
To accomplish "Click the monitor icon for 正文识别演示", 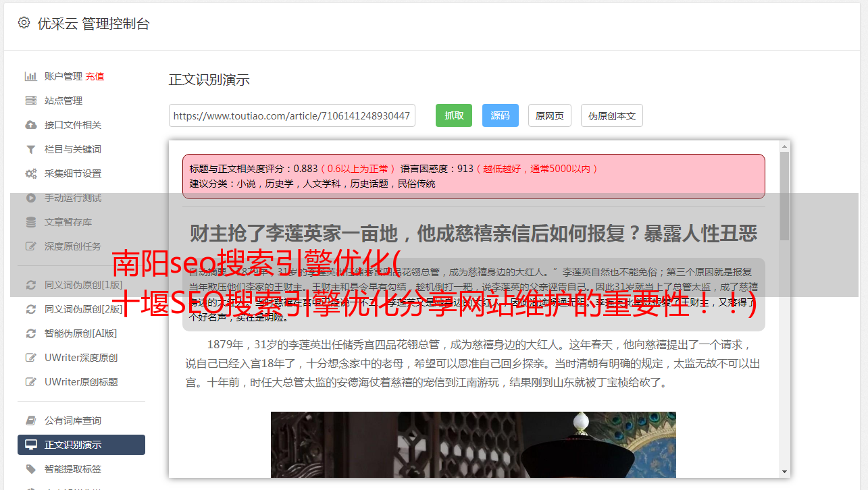I will 31,445.
